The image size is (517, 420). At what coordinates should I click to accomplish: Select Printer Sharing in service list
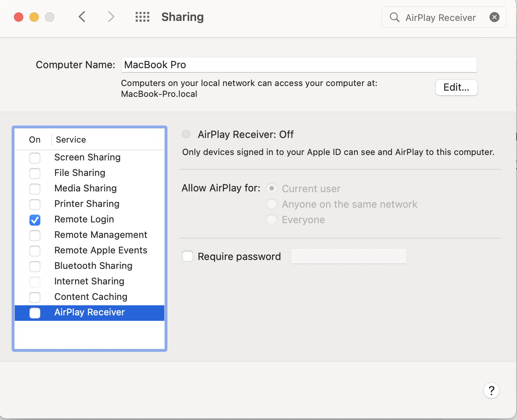(x=90, y=204)
